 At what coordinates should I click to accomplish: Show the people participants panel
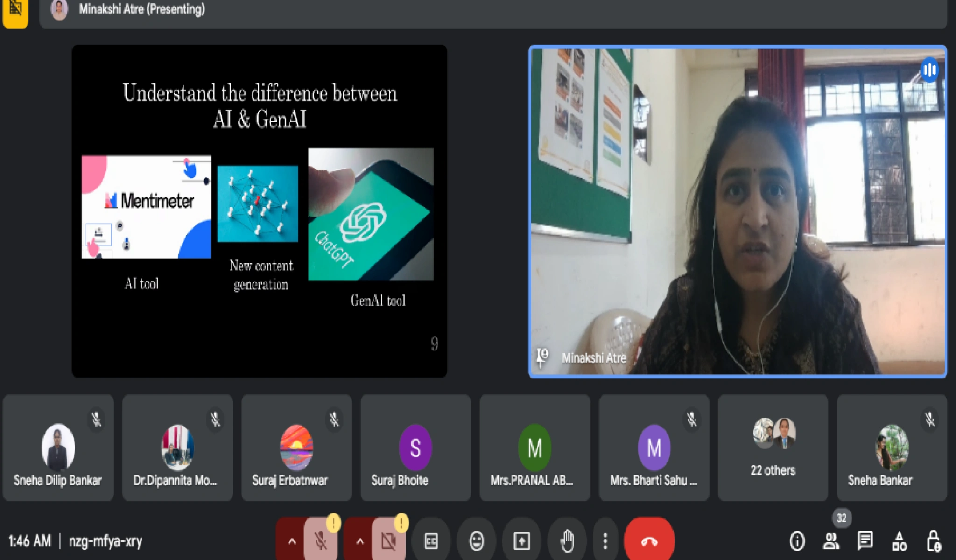click(831, 541)
